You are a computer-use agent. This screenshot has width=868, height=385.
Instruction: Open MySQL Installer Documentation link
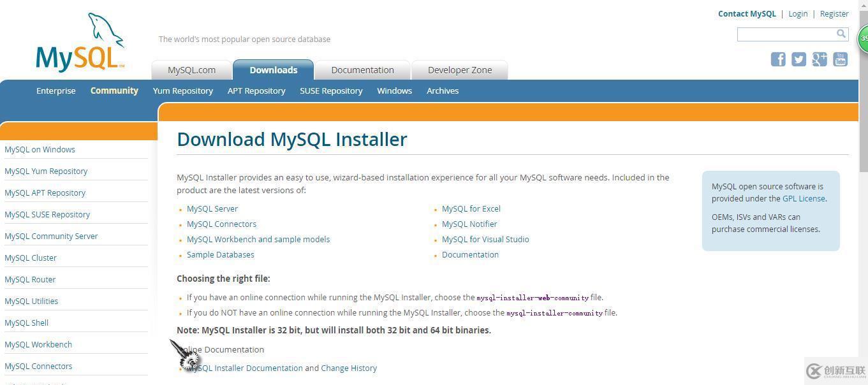click(245, 368)
